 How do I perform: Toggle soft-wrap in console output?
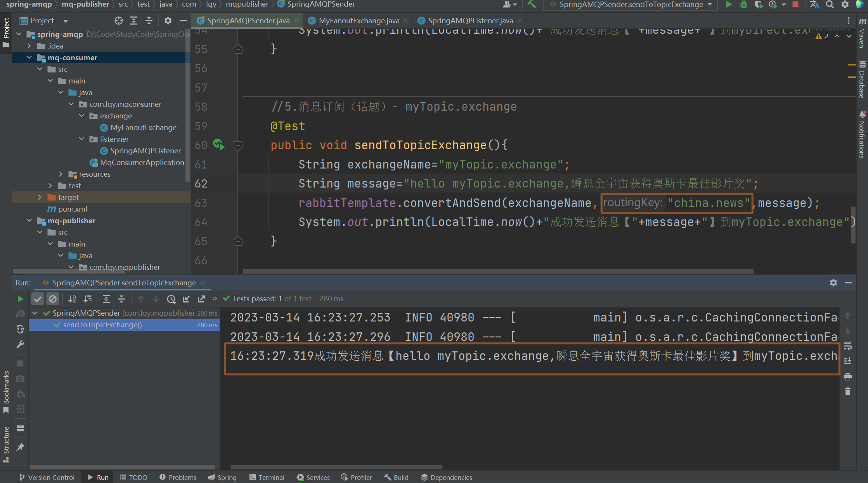point(848,346)
